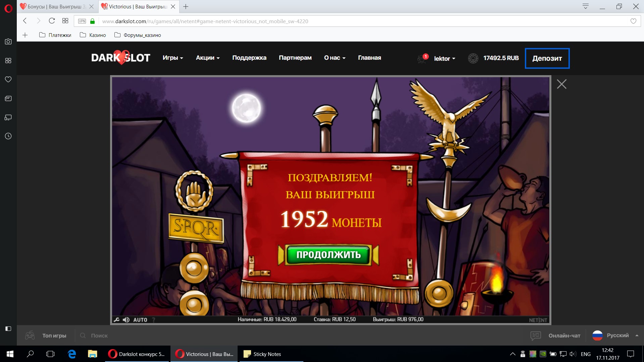644x362 pixels.
Task: Expand the Акции dropdown menu
Action: pos(208,58)
